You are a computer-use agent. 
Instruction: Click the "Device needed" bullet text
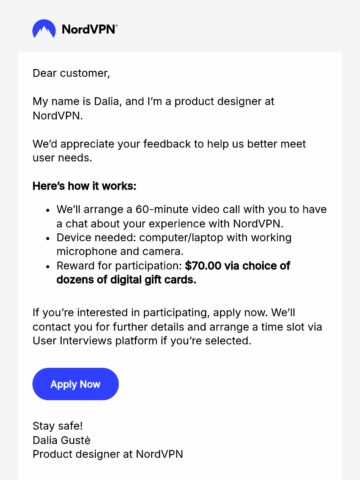coord(174,244)
